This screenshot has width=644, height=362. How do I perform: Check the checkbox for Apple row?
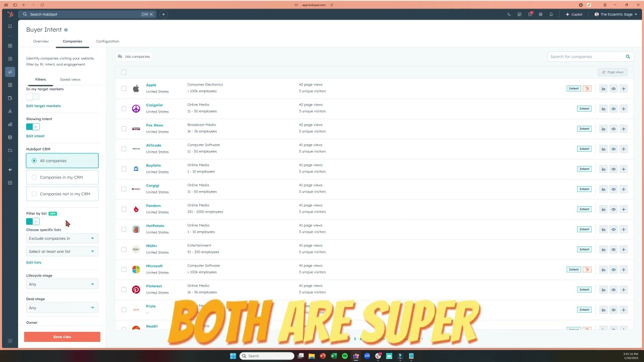click(x=124, y=88)
